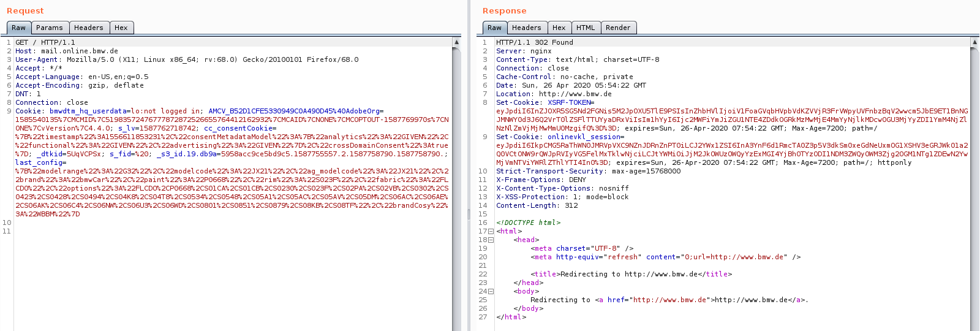Switch to Headers tab in Request panel
The image size is (980, 331).
click(x=89, y=28)
